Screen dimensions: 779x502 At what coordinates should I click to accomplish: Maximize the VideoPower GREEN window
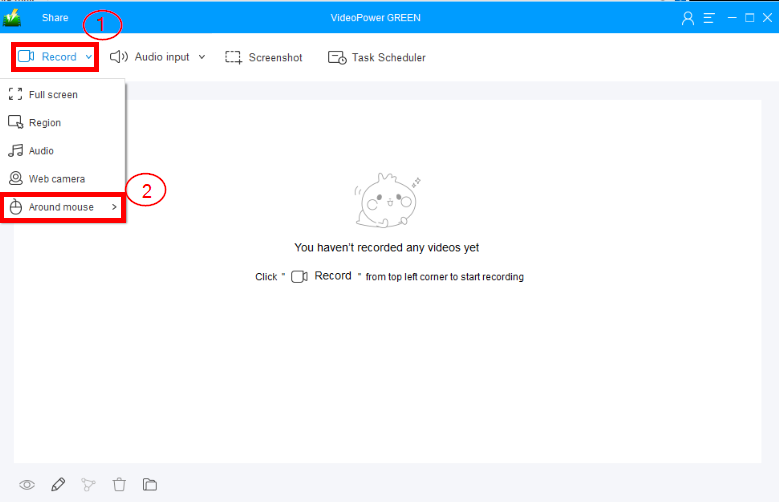750,18
